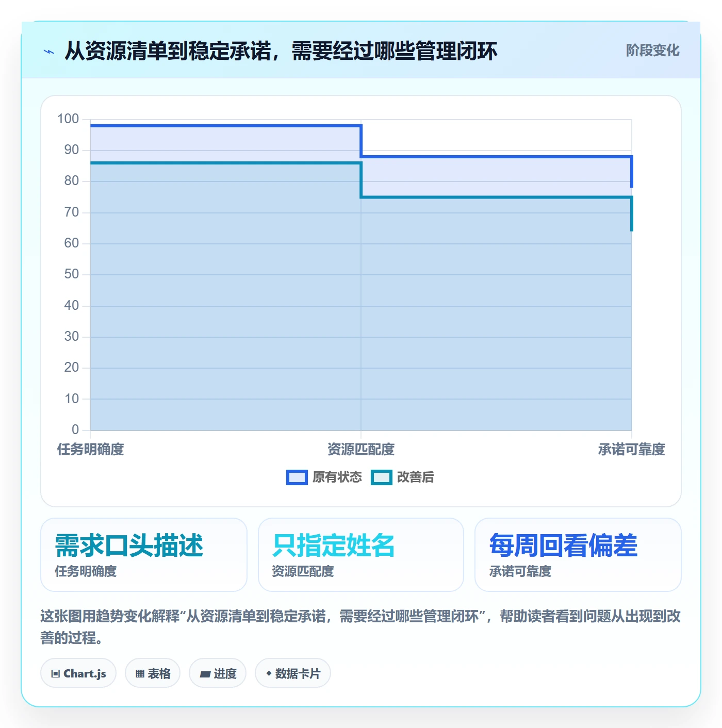The image size is (722, 728).
Task: Open the 每周回看偏差 card
Action: point(578,555)
